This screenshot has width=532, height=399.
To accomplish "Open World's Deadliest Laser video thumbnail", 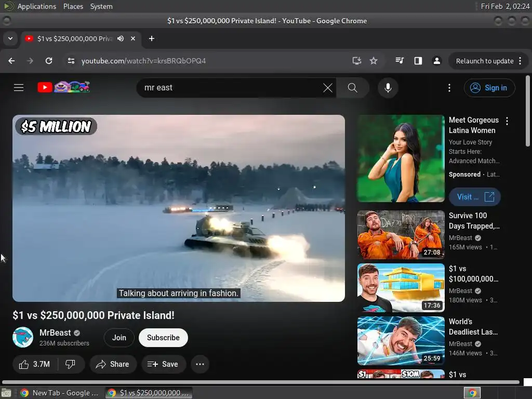I will (x=401, y=341).
